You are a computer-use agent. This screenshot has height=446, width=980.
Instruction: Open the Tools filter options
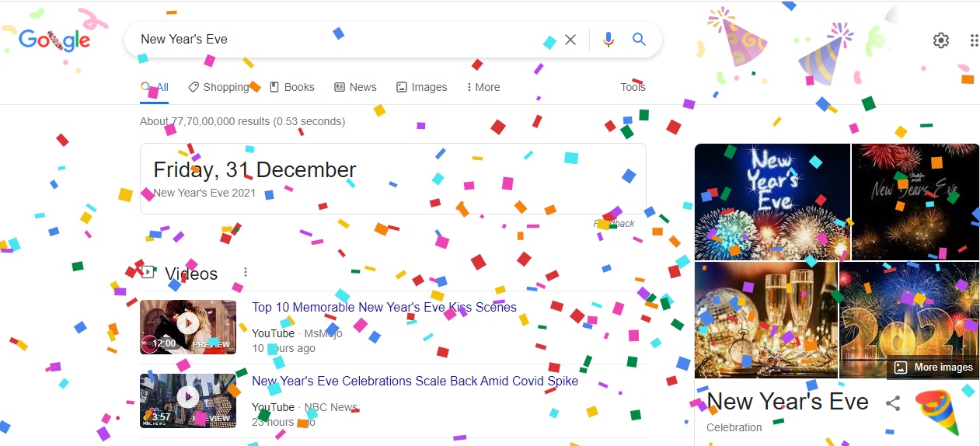(633, 87)
